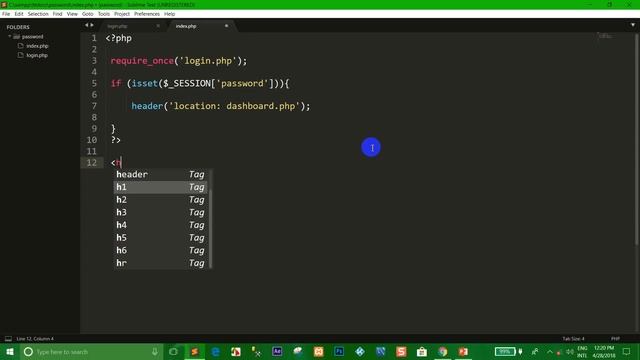Choose h6 tag from autocomplete
The width and height of the screenshot is (640, 360).
[160, 251]
